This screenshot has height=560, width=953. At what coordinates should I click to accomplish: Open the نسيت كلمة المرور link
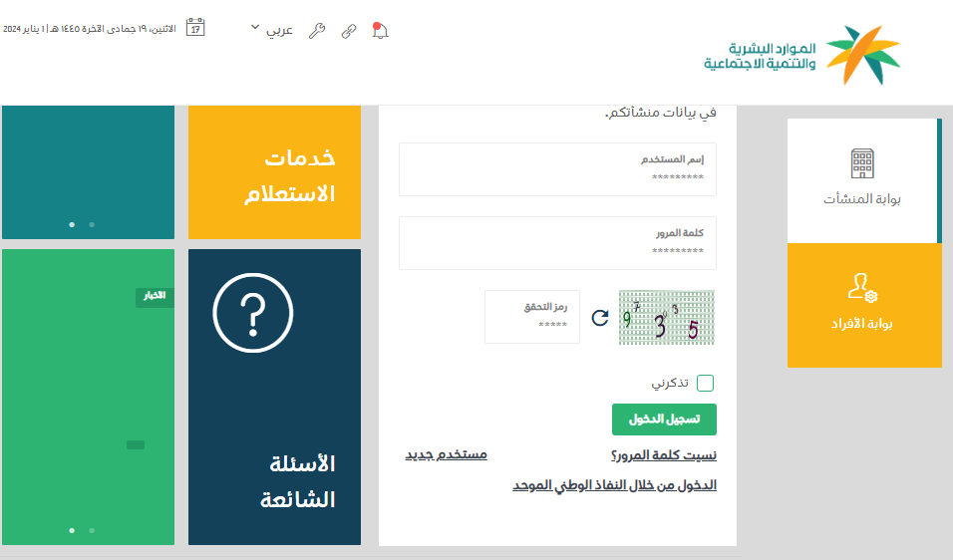(x=663, y=455)
